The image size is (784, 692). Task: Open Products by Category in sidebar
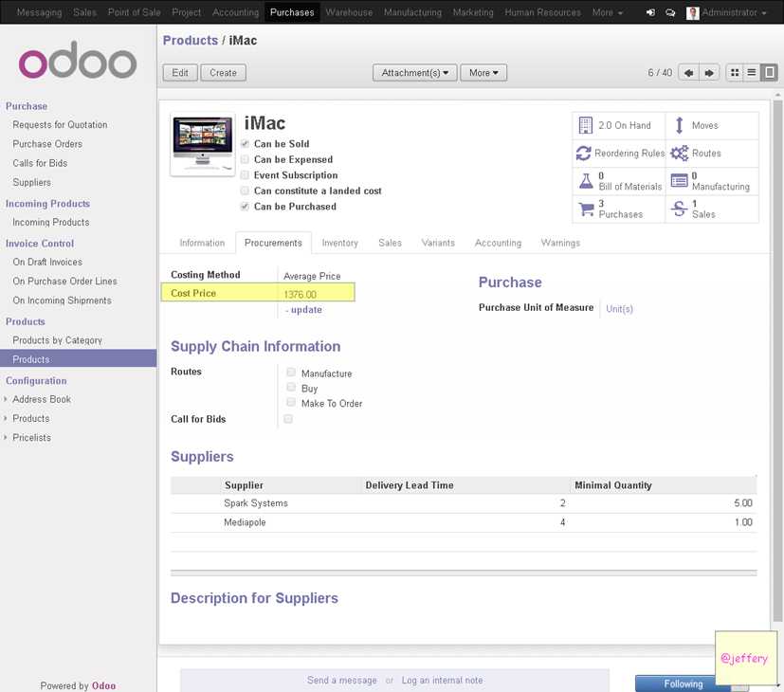[x=58, y=340]
